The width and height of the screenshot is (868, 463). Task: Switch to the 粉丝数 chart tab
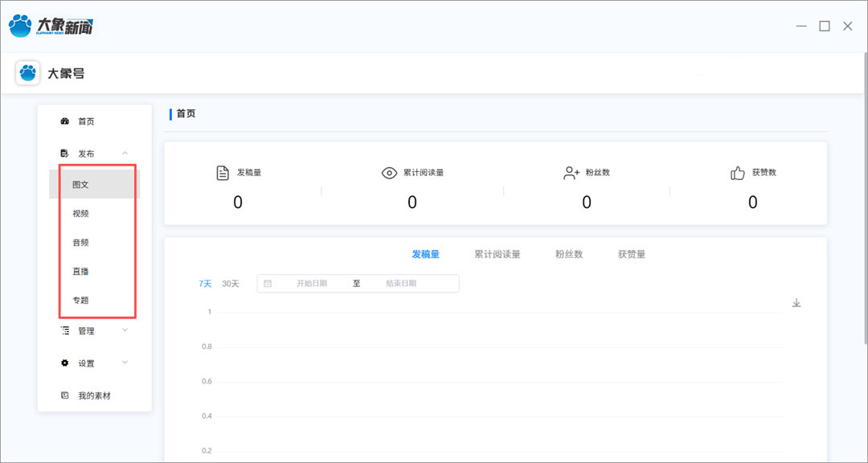coord(569,254)
